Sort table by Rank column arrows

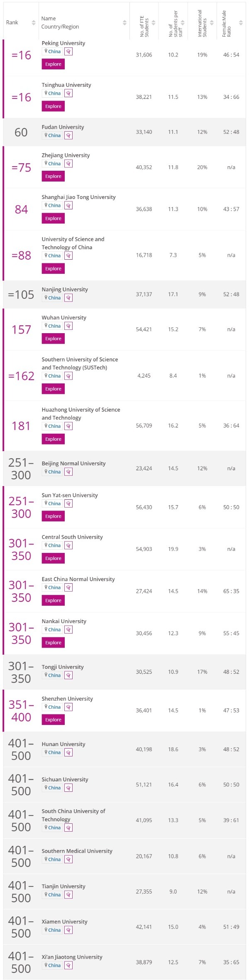(x=34, y=23)
